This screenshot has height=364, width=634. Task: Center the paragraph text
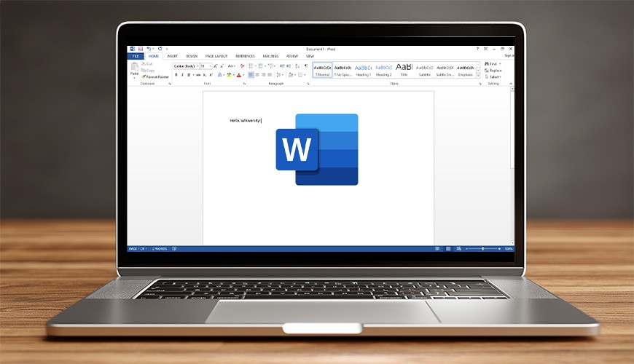pos(257,75)
